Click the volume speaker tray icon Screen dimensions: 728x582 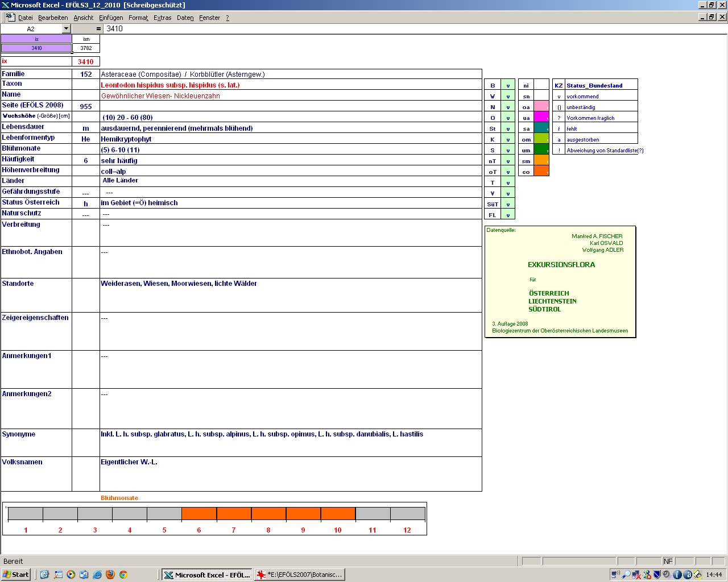(667, 575)
